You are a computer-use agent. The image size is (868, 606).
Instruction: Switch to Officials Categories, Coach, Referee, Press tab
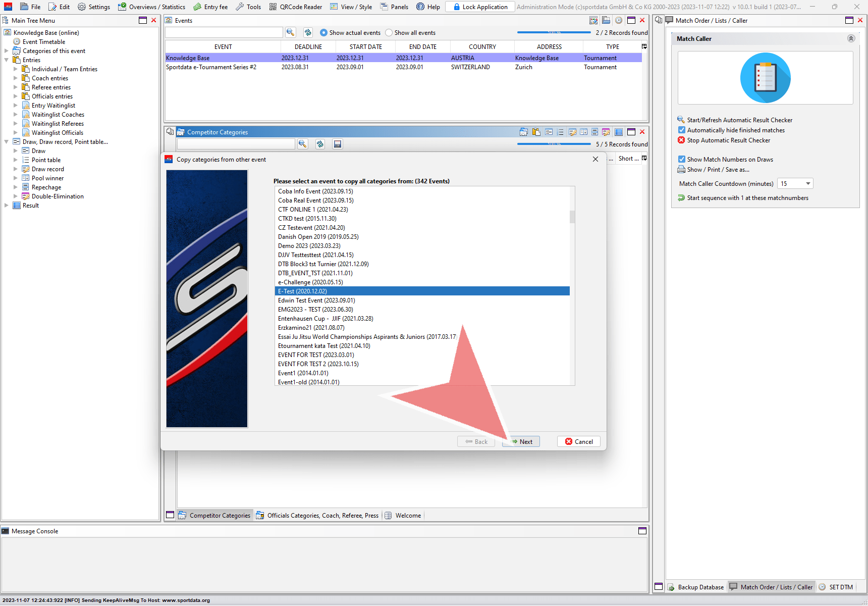[x=317, y=515]
